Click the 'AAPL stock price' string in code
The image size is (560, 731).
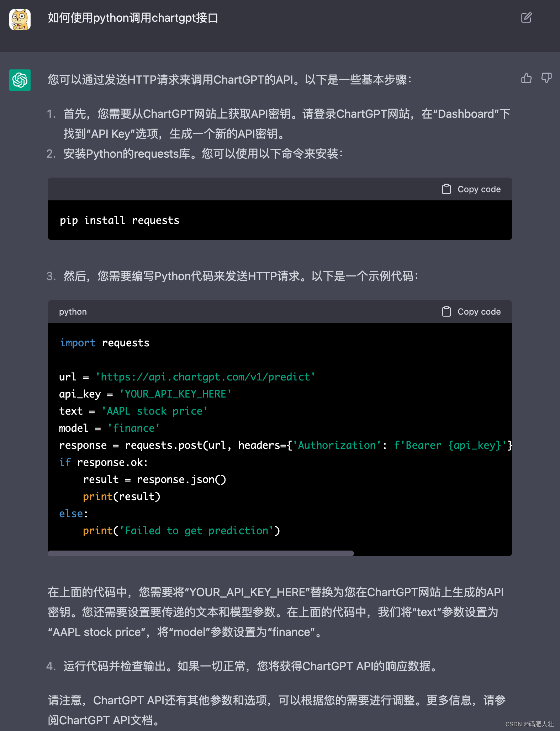coord(154,411)
